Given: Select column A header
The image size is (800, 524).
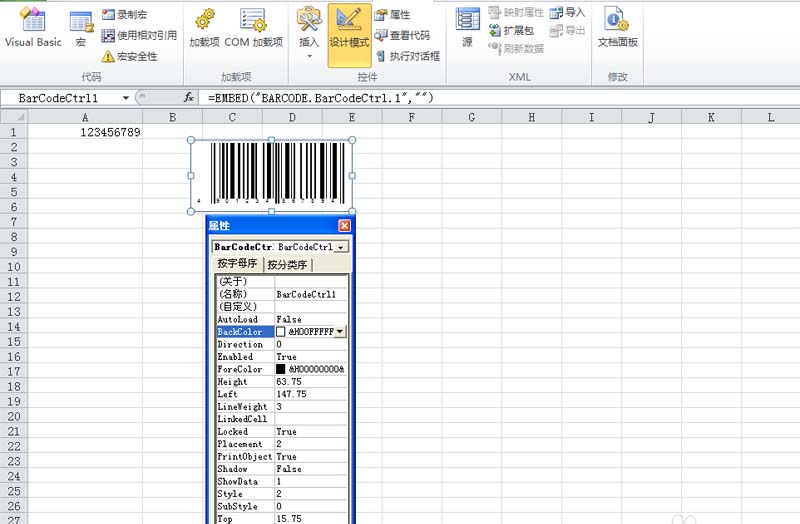Looking at the screenshot, I should pyautogui.click(x=85, y=117).
